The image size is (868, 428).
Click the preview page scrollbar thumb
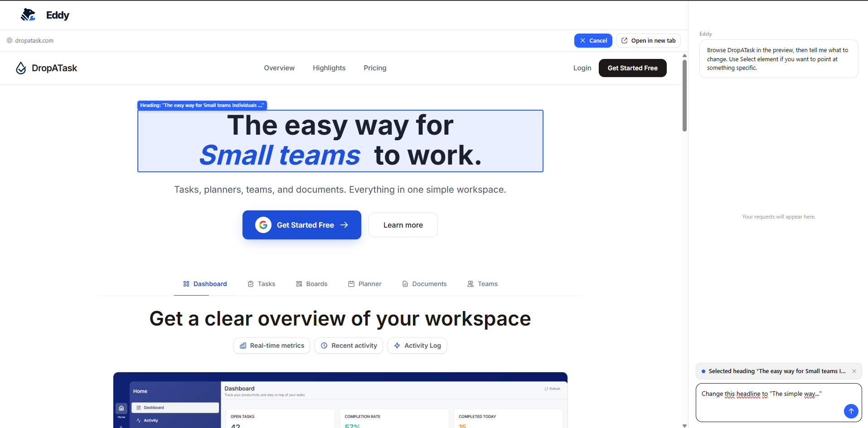[x=684, y=95]
